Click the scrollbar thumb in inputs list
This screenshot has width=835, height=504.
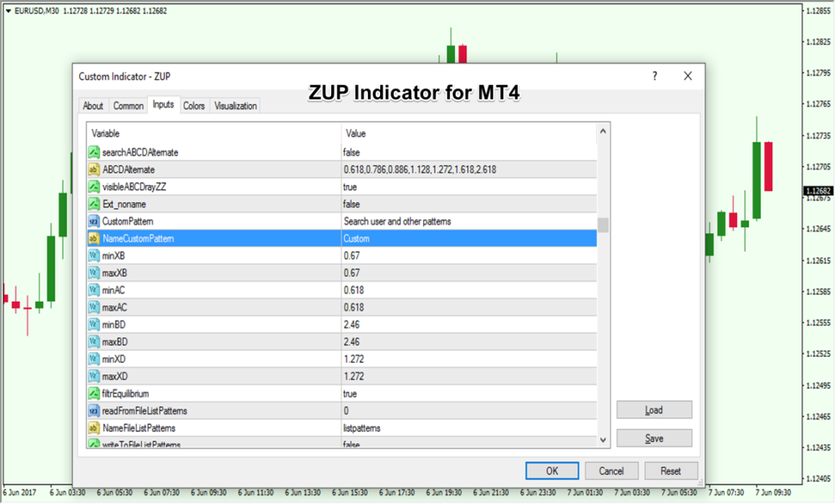(603, 225)
